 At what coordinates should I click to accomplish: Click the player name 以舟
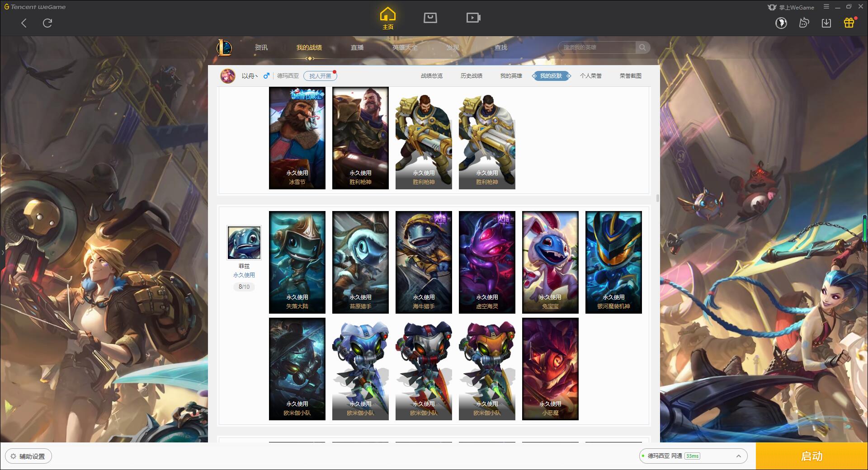[249, 76]
